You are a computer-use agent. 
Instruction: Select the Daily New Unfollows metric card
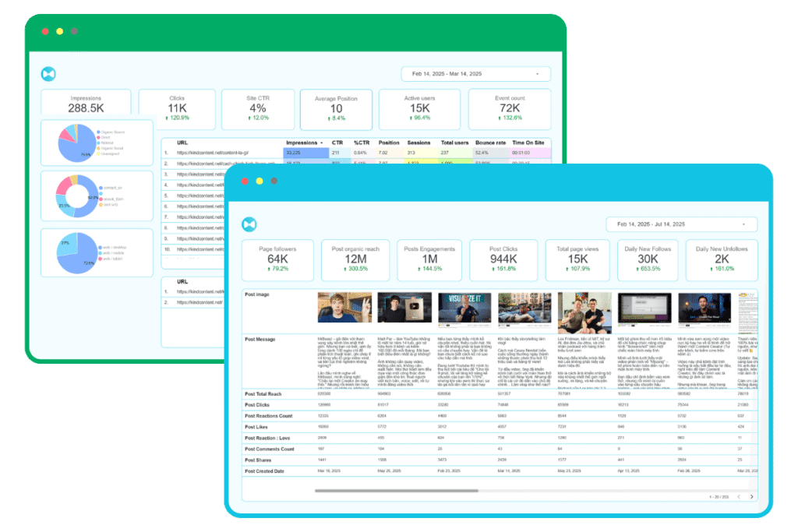click(722, 259)
